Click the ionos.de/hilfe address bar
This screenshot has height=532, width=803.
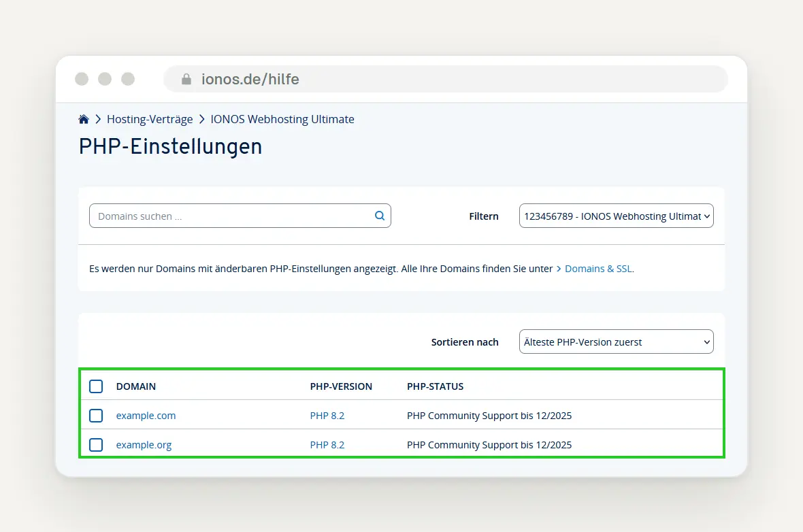point(446,79)
